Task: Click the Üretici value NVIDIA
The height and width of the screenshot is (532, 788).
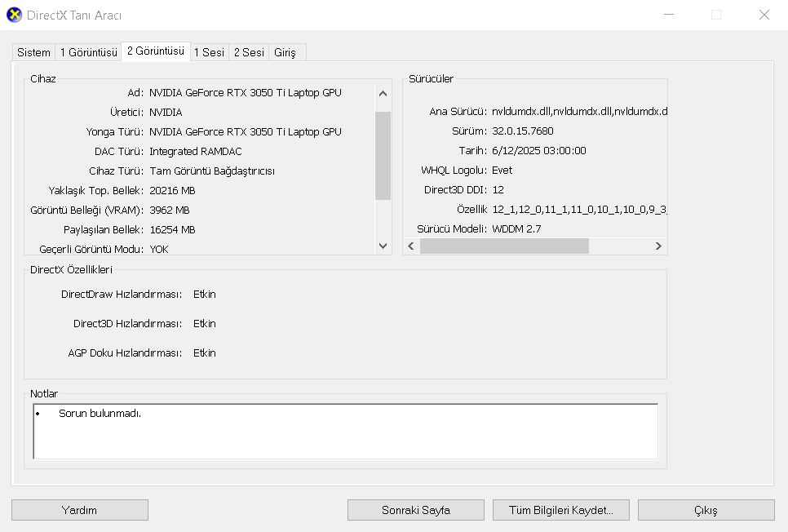Action: pos(166,112)
